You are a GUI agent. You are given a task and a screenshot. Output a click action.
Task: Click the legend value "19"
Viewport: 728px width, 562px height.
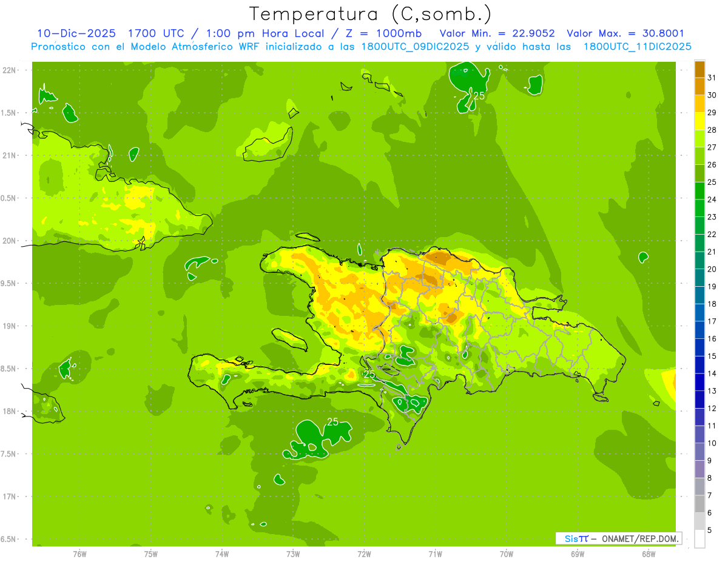(712, 286)
